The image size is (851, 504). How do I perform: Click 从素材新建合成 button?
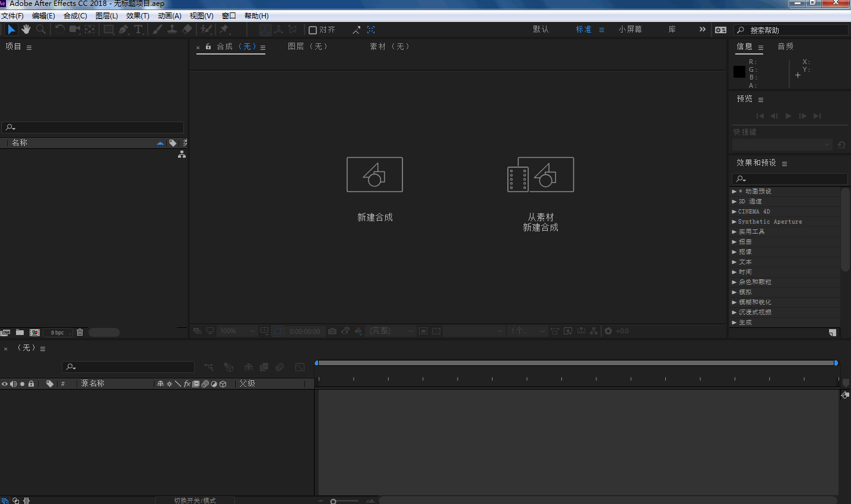pos(541,175)
